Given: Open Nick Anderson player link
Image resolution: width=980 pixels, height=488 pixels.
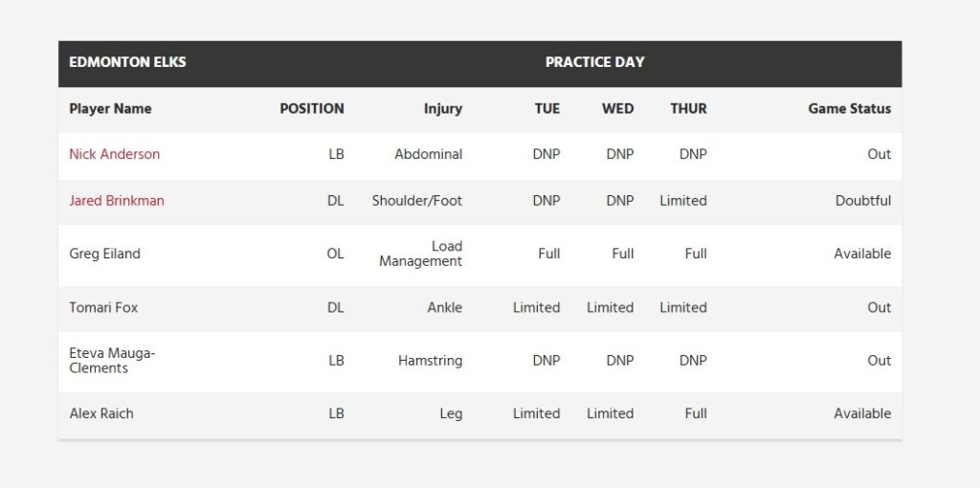Looking at the screenshot, I should (x=115, y=154).
